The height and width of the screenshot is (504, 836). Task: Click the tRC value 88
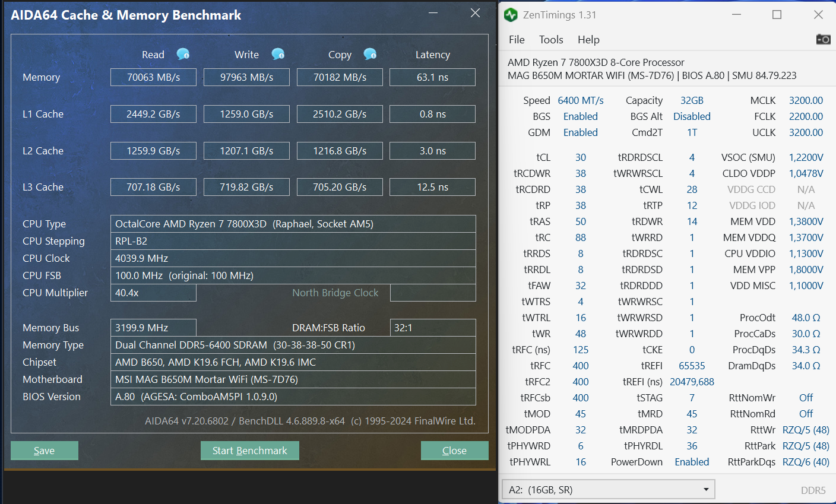click(x=581, y=237)
